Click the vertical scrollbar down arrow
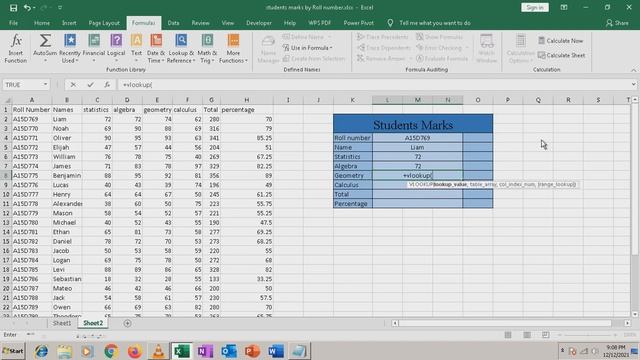Screen dimensions: 640x360 click(x=635, y=314)
